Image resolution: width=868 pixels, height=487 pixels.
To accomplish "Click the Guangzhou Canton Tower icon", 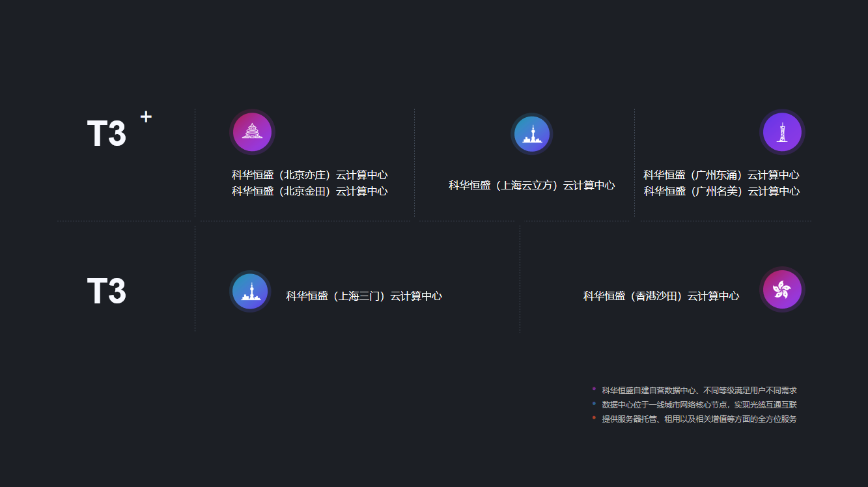I will point(782,132).
